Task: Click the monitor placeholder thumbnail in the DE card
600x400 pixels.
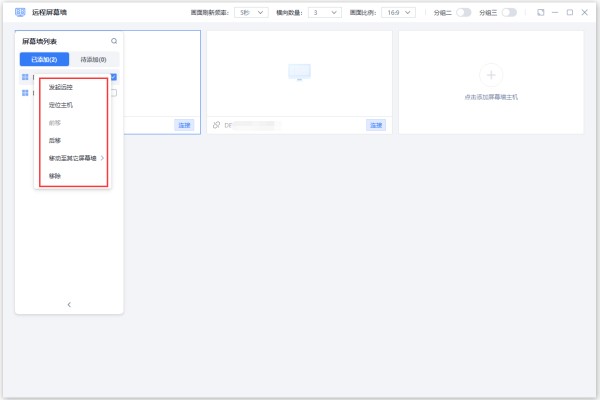Action: tap(299, 72)
